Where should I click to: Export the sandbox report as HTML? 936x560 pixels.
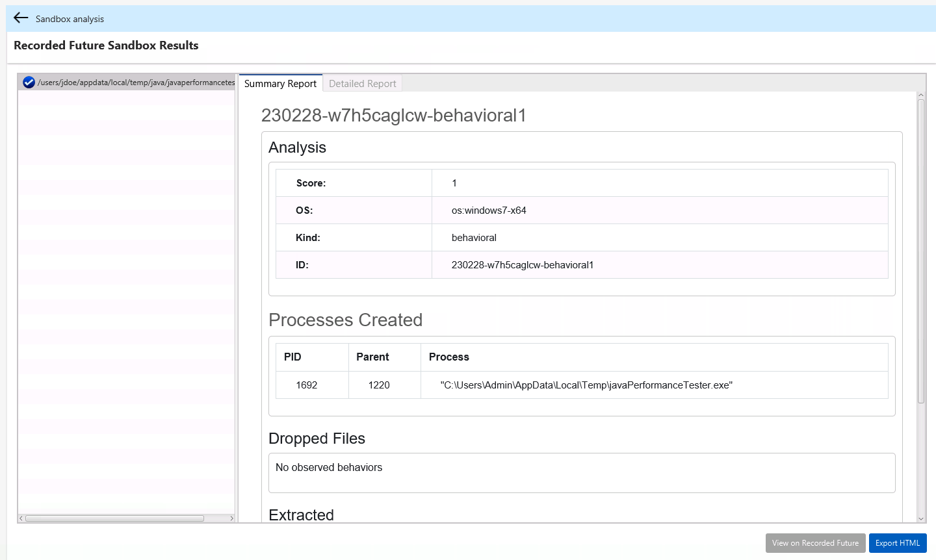click(898, 543)
